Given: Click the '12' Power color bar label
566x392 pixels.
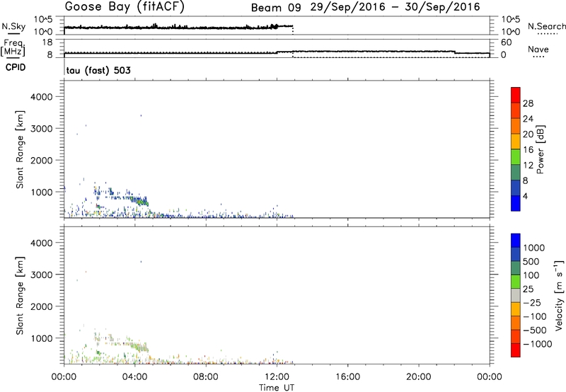Looking at the screenshot, I should [x=528, y=166].
